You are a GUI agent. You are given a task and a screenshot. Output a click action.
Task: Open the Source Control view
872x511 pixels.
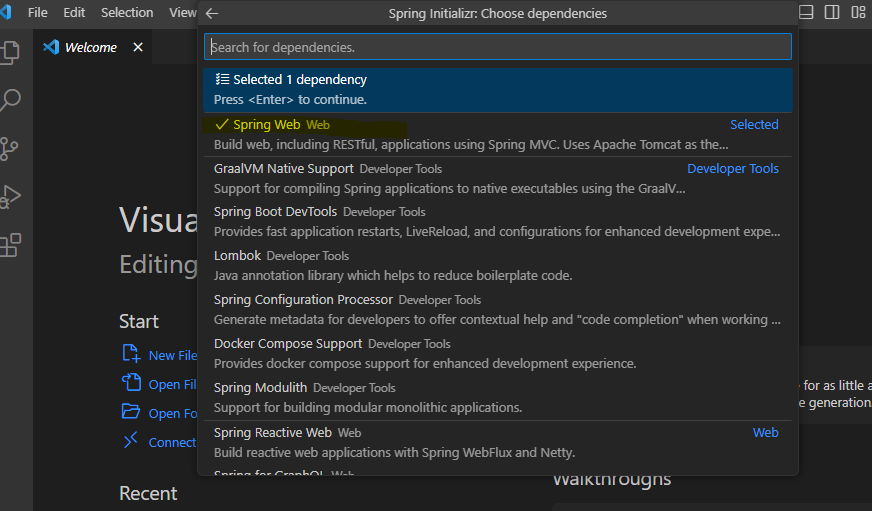pos(9,149)
